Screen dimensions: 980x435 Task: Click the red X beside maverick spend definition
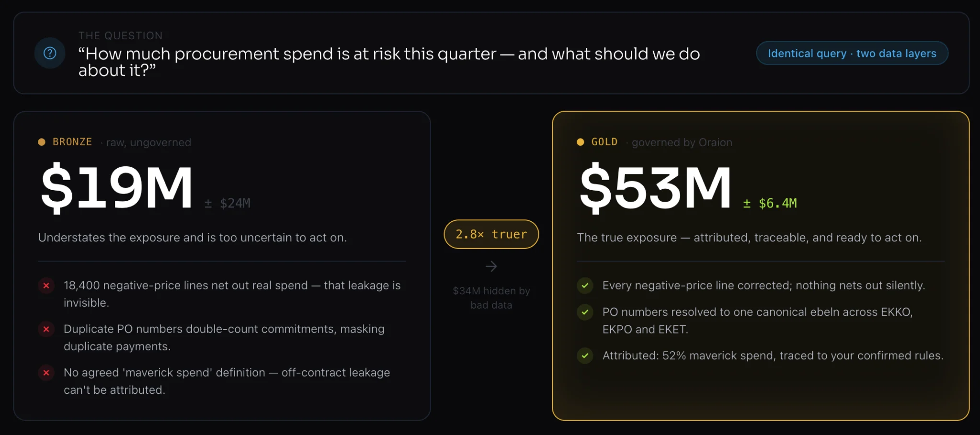[46, 373]
